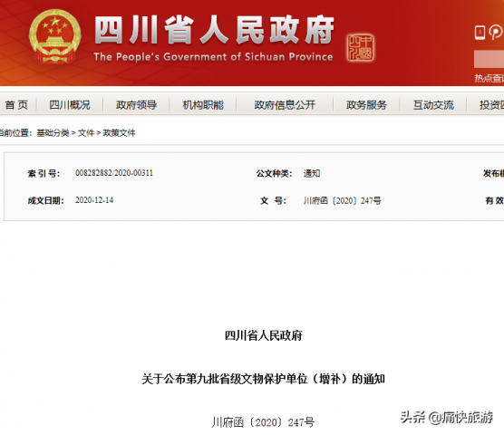Open the 四川概况 menu
Viewport: 504px width, 435px height.
click(x=70, y=105)
